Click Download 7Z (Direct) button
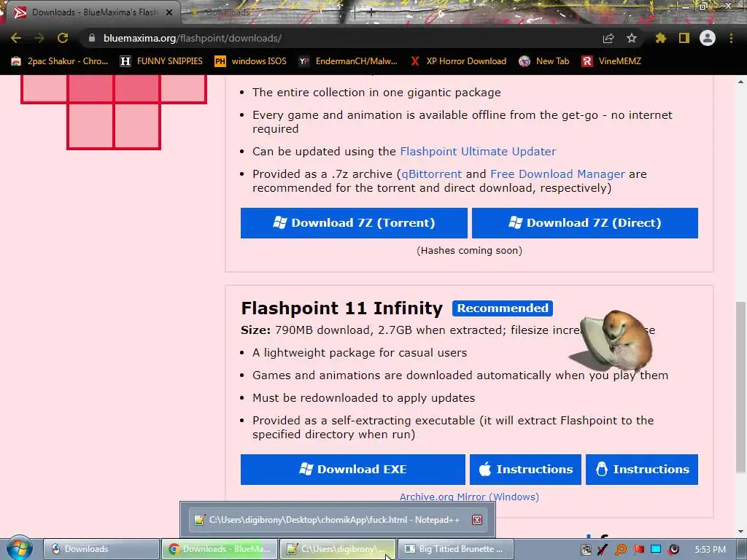The height and width of the screenshot is (560, 747). click(584, 223)
